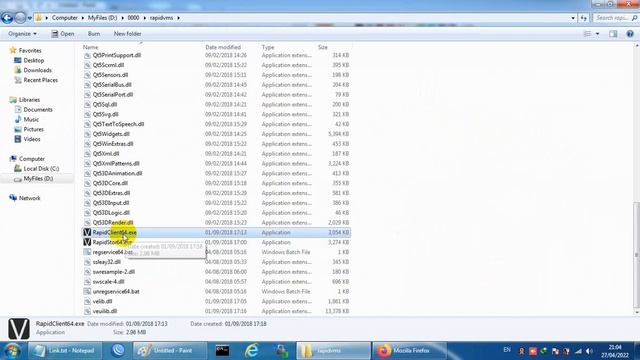Switch to Link.txt - Notepad taskbar item
The image size is (640, 360).
coord(64,351)
